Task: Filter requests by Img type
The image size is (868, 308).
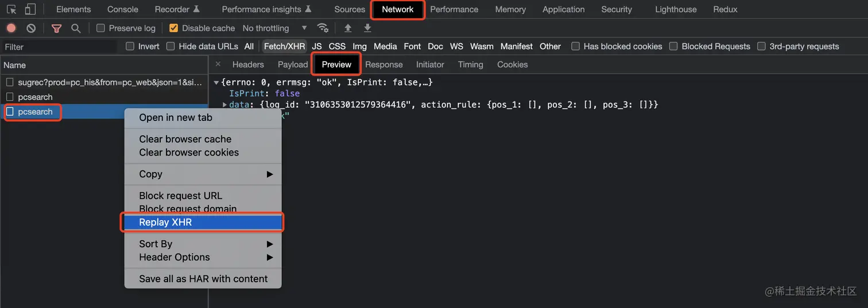Action: [359, 46]
